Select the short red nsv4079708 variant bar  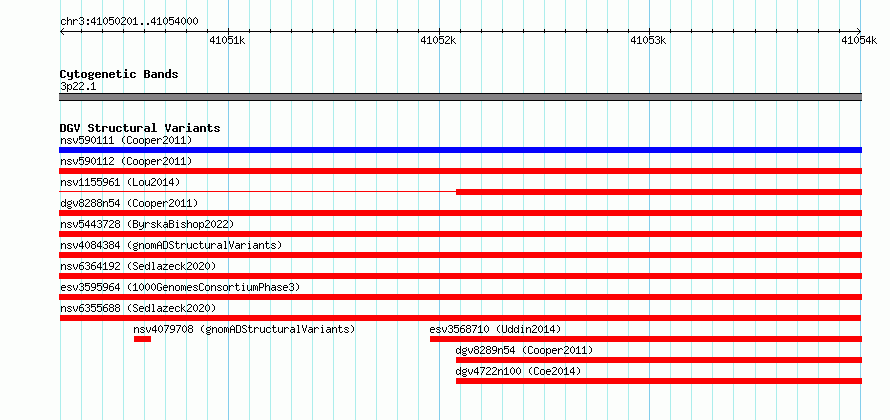pos(142,339)
